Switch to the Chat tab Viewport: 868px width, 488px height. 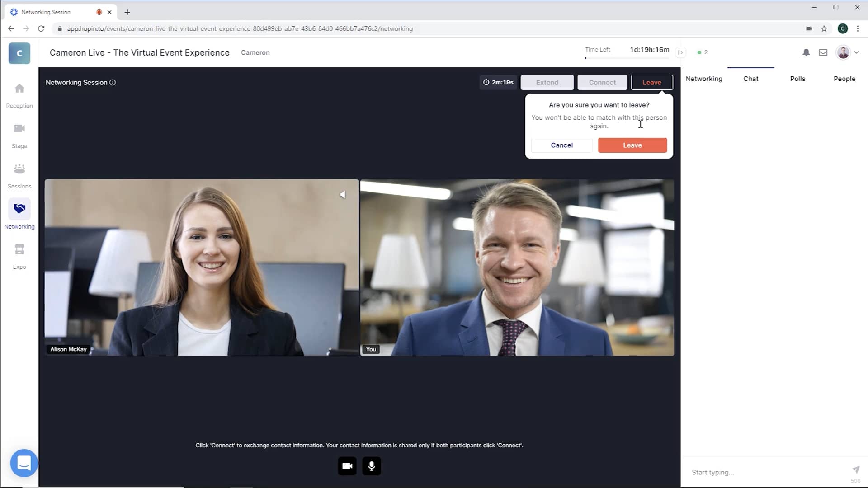[750, 78]
